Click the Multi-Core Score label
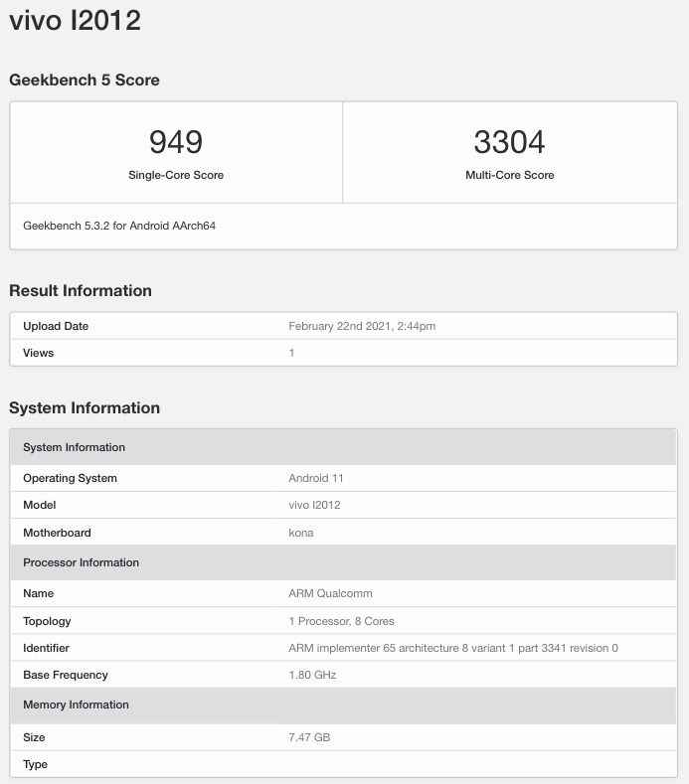The height and width of the screenshot is (784, 689). [x=509, y=175]
